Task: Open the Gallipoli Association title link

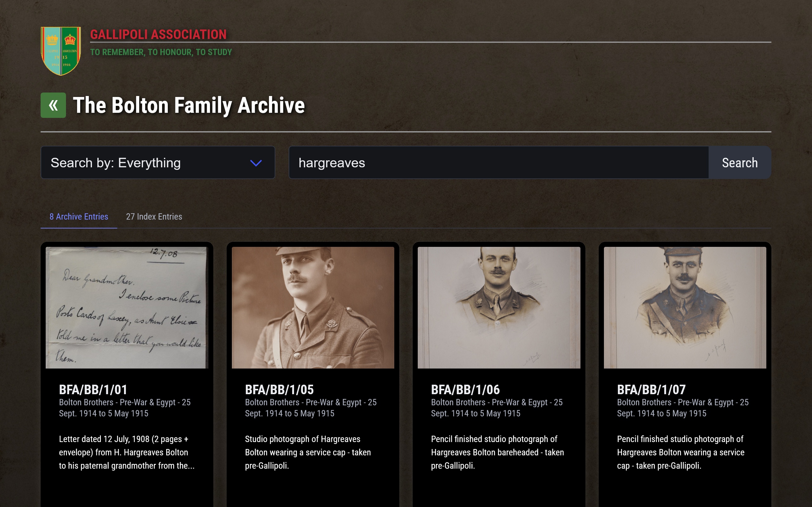Action: [158, 35]
